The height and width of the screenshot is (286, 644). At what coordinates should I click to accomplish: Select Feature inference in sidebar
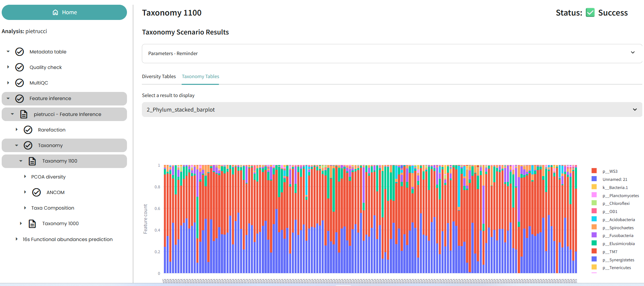[x=50, y=98]
